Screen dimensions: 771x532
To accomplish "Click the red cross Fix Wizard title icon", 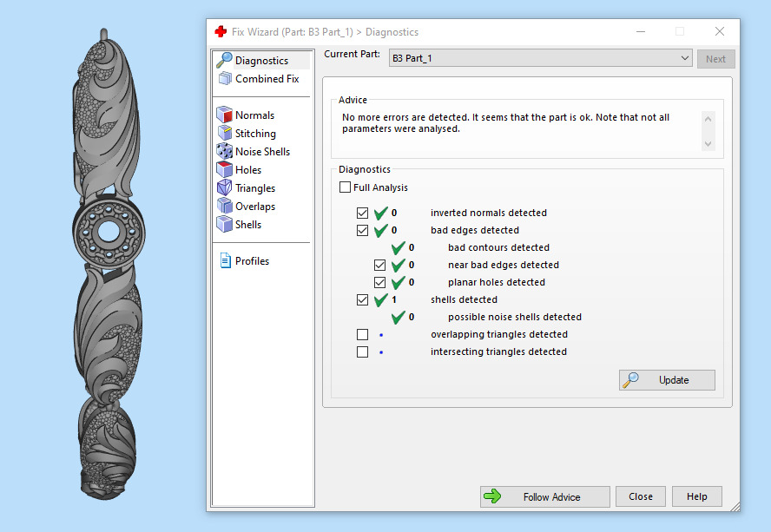I will (221, 32).
